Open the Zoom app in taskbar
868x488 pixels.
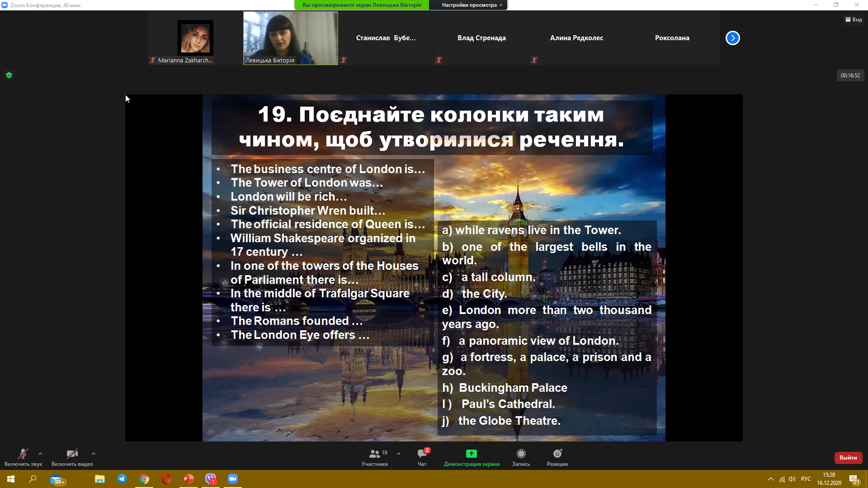point(233,479)
